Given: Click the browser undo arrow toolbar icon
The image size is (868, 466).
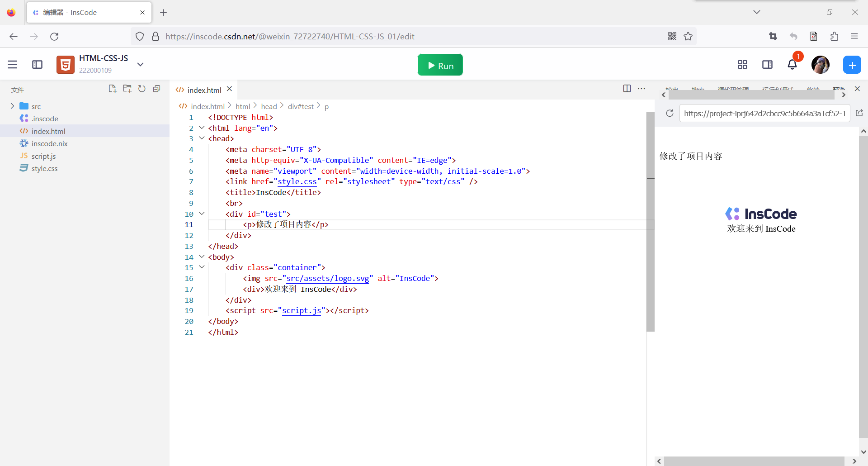Looking at the screenshot, I should click(793, 36).
